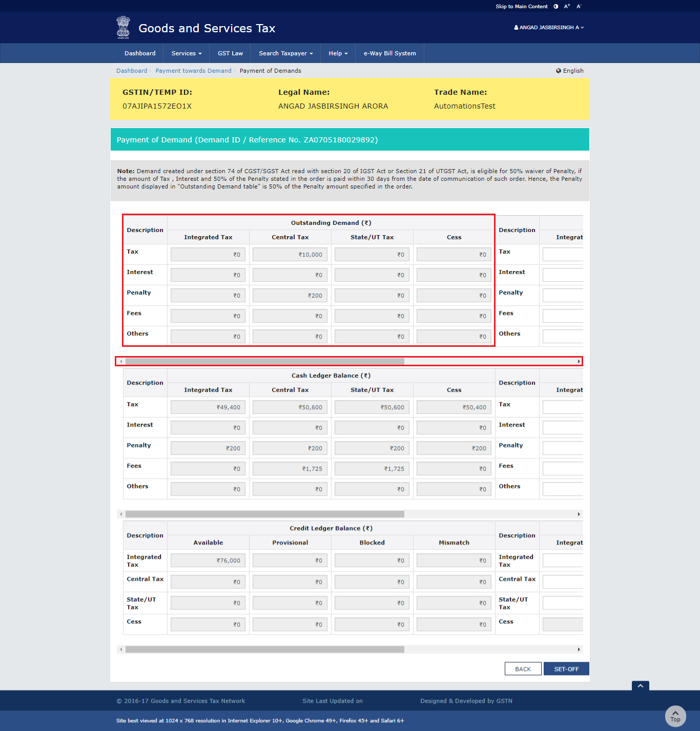Click Cash Ledger table horizontal scrollbar
Image resolution: width=700 pixels, height=731 pixels.
coord(264,514)
